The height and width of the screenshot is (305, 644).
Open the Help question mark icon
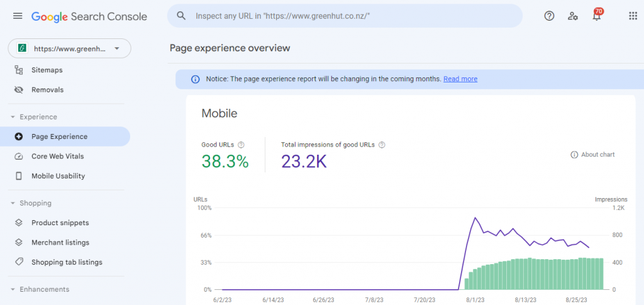coord(549,16)
